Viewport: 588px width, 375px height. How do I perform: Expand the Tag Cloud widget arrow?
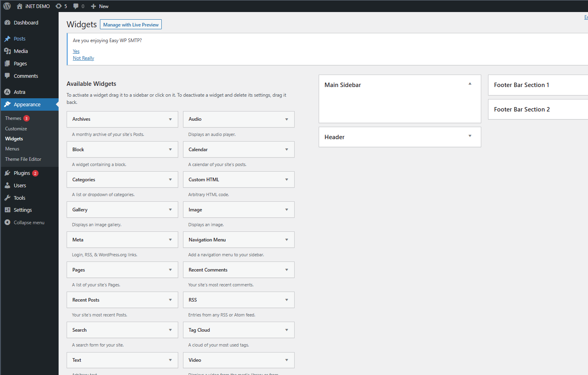287,330
